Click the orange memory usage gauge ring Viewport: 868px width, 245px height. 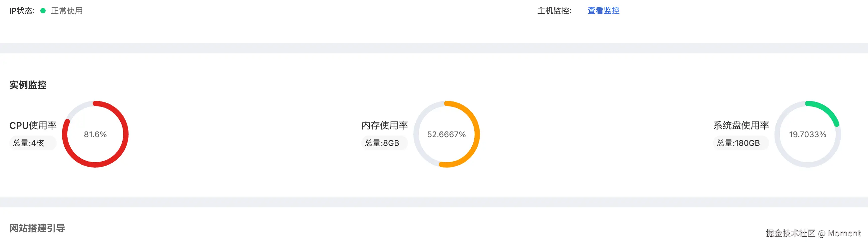point(476,134)
